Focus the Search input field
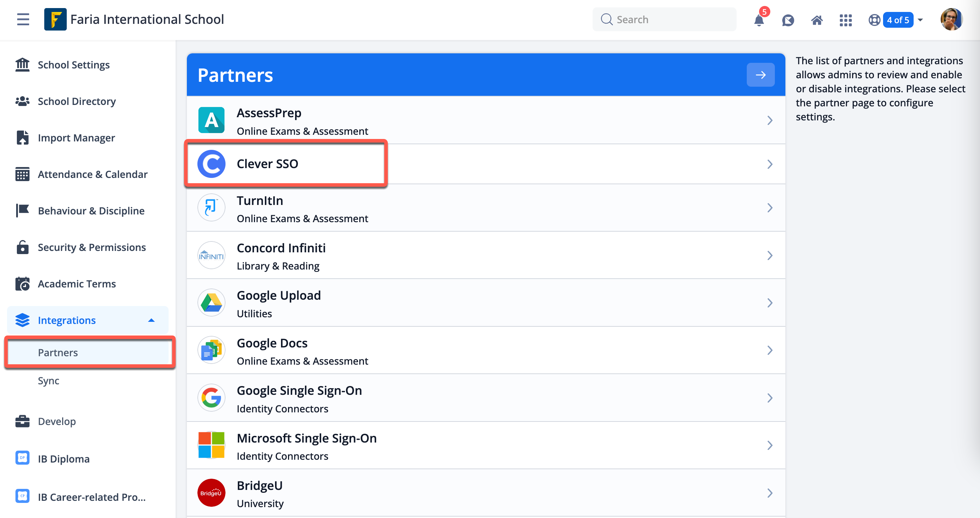Viewport: 980px width, 518px height. 665,19
